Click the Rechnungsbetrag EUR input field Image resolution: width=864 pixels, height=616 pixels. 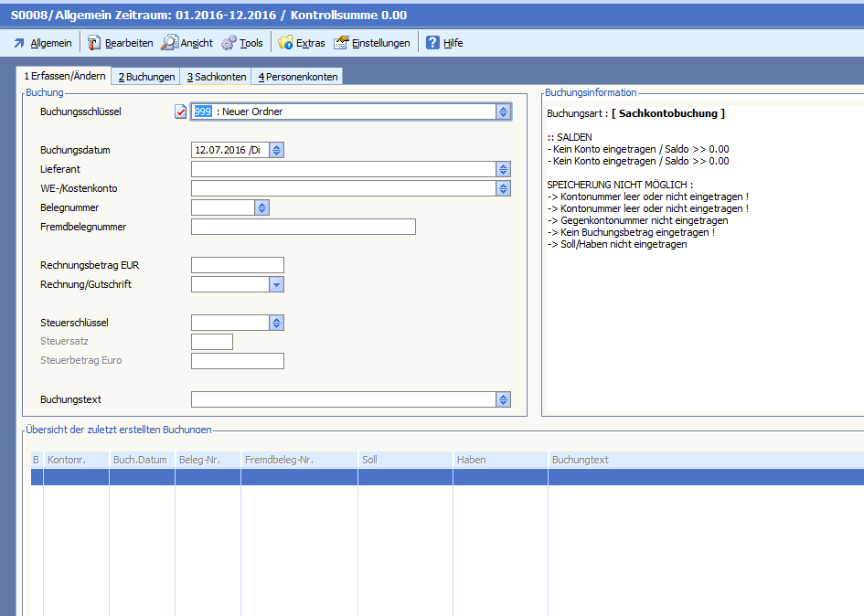pos(237,265)
